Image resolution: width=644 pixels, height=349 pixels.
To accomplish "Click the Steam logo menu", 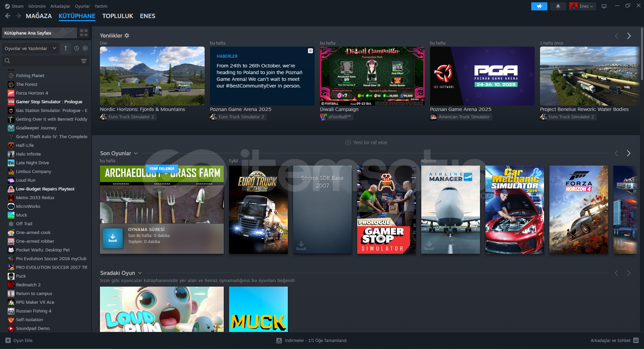I will [x=14, y=6].
